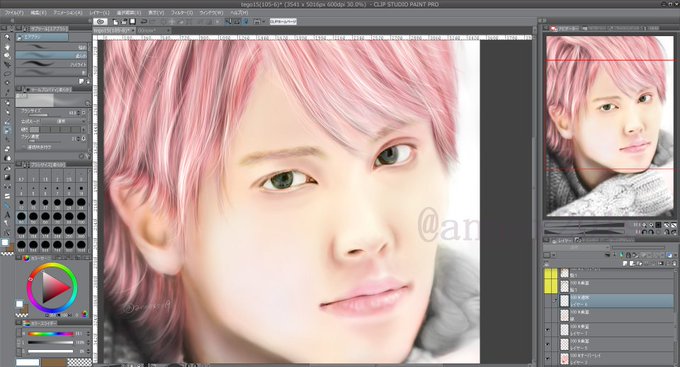This screenshot has height=367, width=680.
Task: Select the Hand move tool
Action: click(x=7, y=47)
